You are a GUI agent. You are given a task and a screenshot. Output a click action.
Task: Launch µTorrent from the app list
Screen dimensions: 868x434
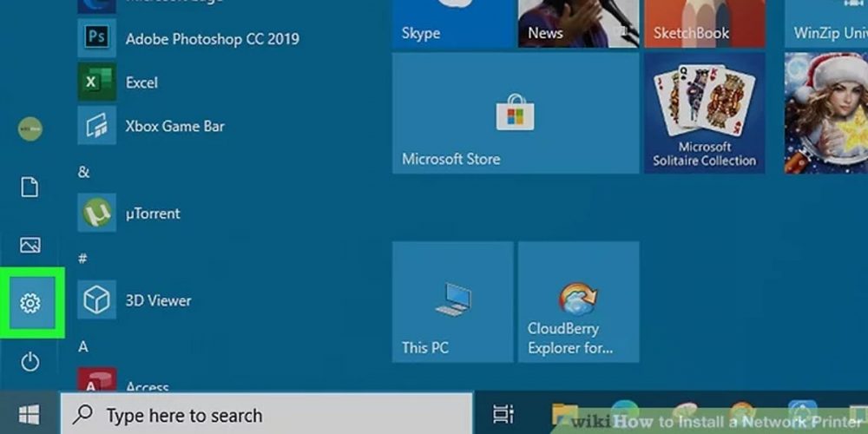coord(152,213)
